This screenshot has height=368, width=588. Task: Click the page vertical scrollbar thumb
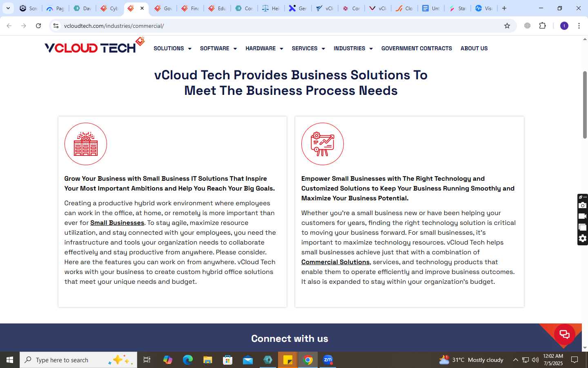click(585, 105)
